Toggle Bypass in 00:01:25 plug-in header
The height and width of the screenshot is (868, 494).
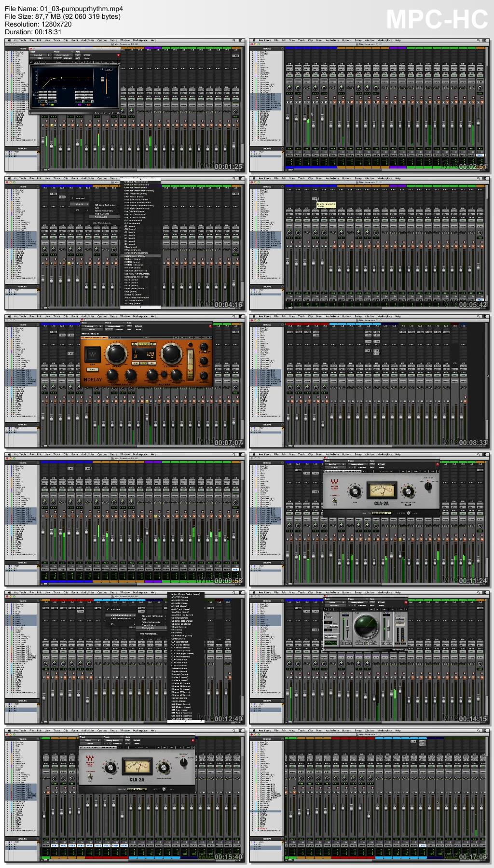click(87, 55)
